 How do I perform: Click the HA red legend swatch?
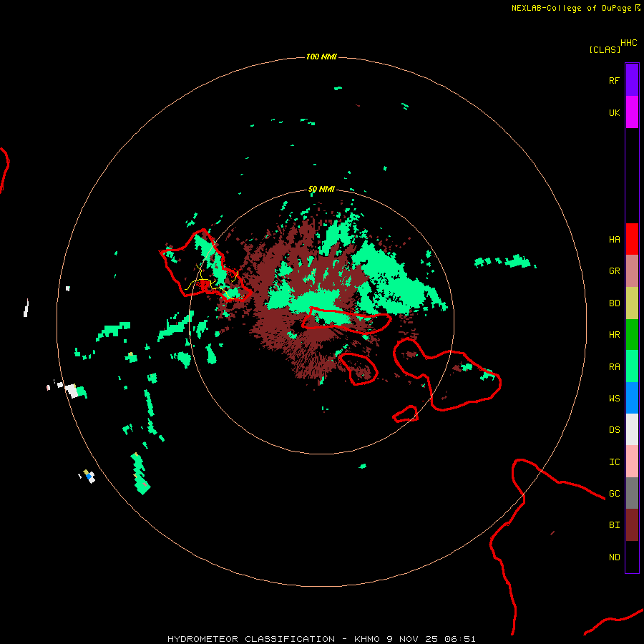point(632,239)
